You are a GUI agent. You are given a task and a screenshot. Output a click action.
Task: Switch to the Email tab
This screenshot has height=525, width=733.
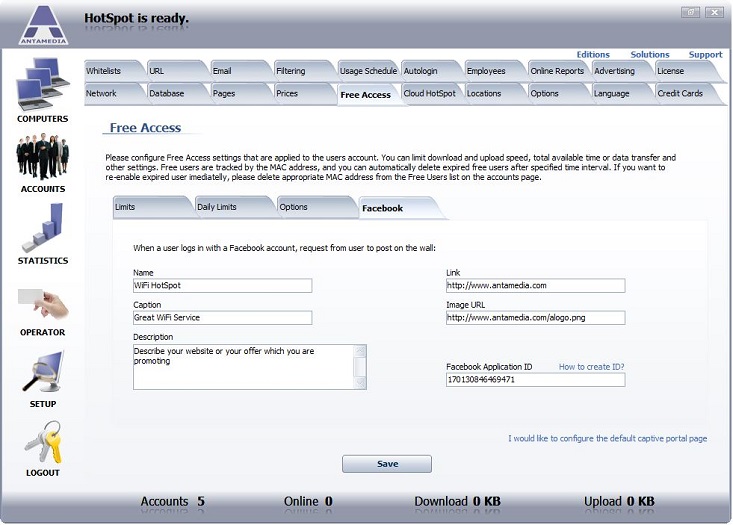[238, 71]
